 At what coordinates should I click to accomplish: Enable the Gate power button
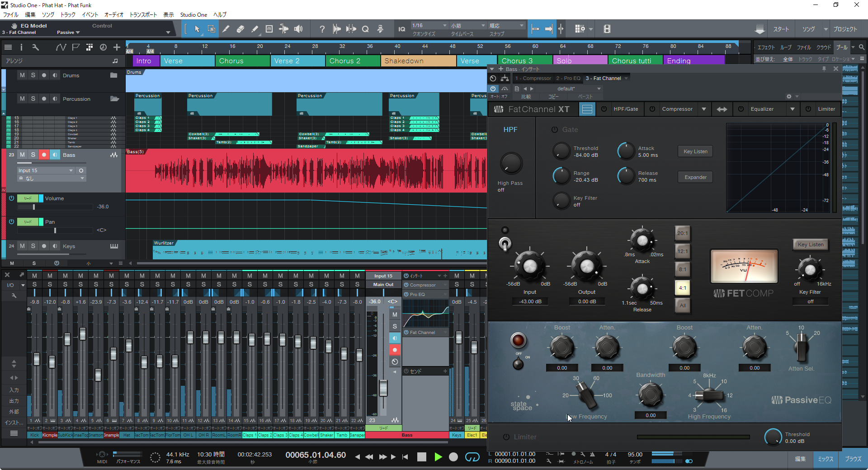click(x=554, y=130)
